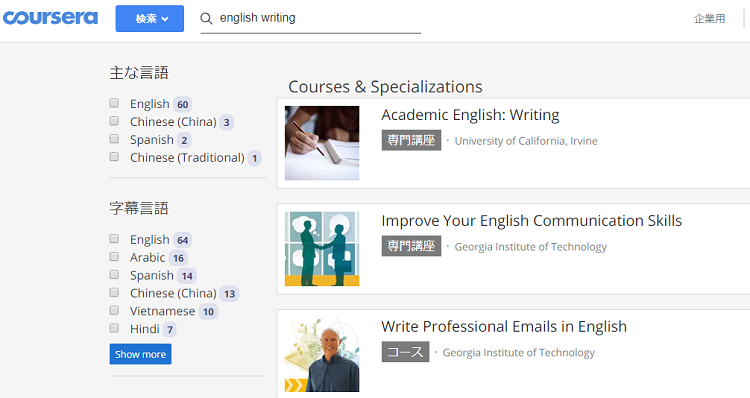Check Chinese (China) under 主な言語
The width and height of the screenshot is (750, 398).
(x=114, y=121)
